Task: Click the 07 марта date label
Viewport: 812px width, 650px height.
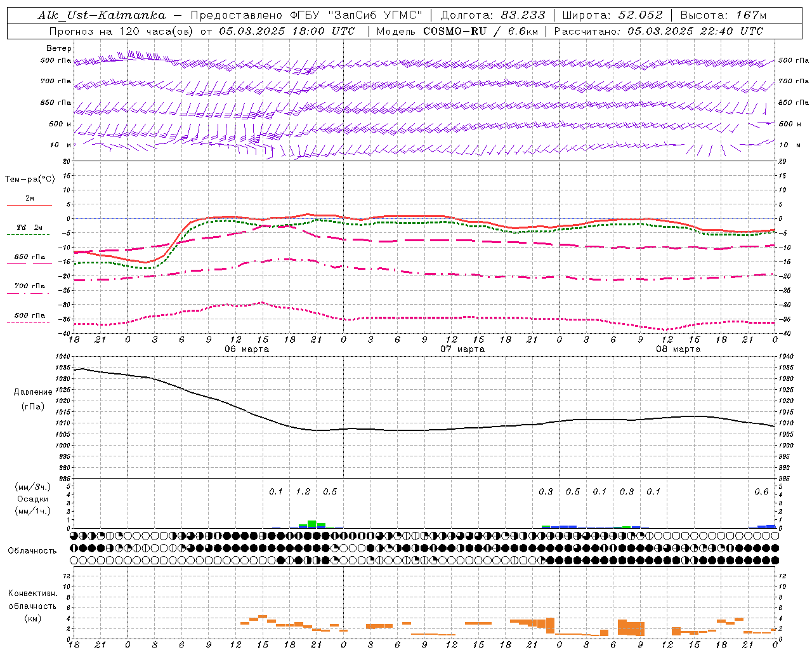Action: pos(462,349)
